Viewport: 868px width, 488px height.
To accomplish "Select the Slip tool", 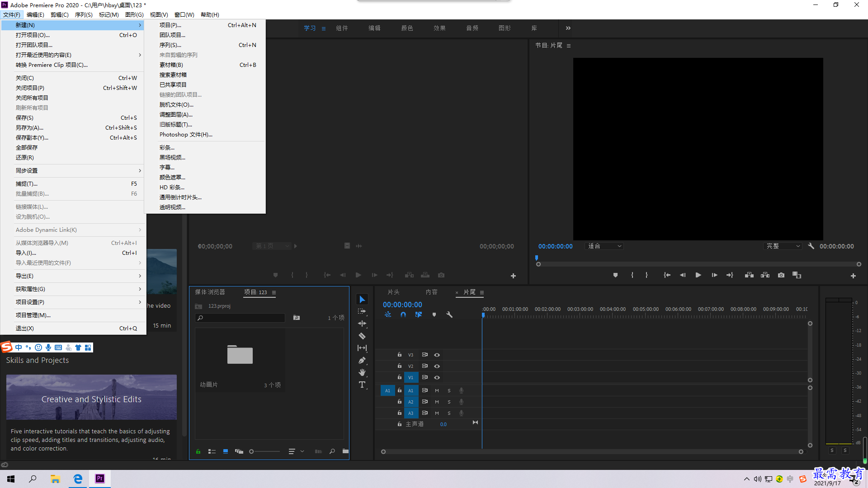I will click(x=362, y=348).
